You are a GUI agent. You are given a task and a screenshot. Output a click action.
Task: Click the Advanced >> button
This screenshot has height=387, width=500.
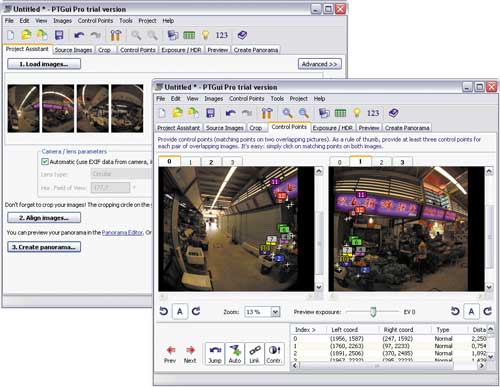tap(320, 64)
